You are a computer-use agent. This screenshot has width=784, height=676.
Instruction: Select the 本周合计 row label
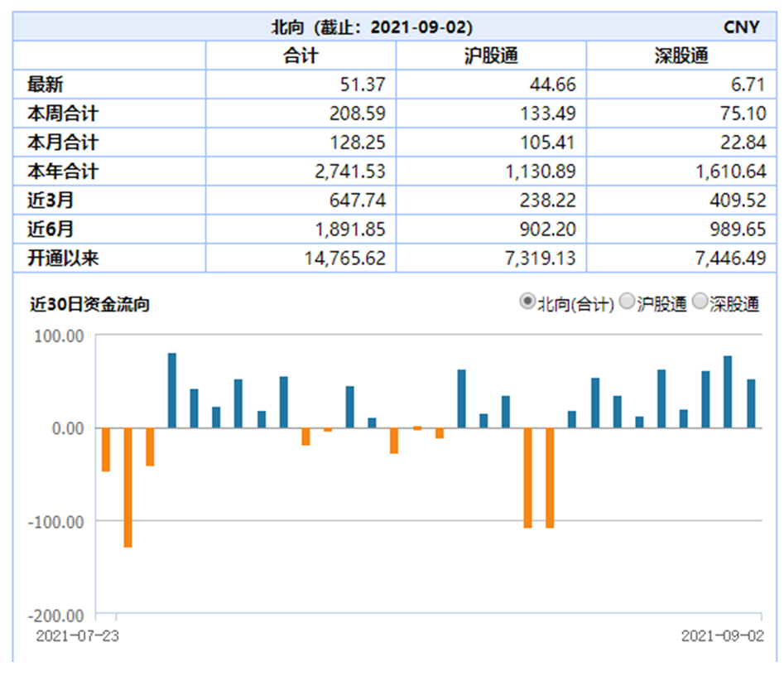(x=63, y=113)
